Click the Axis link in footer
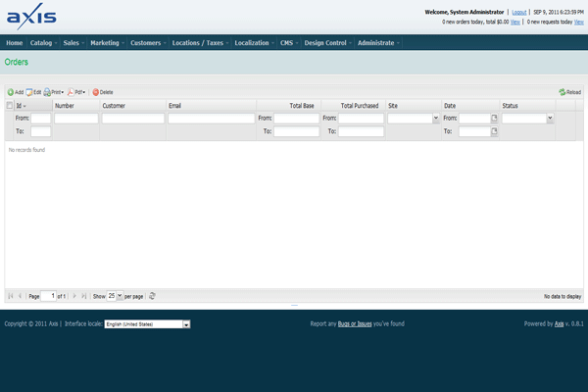 559,323
